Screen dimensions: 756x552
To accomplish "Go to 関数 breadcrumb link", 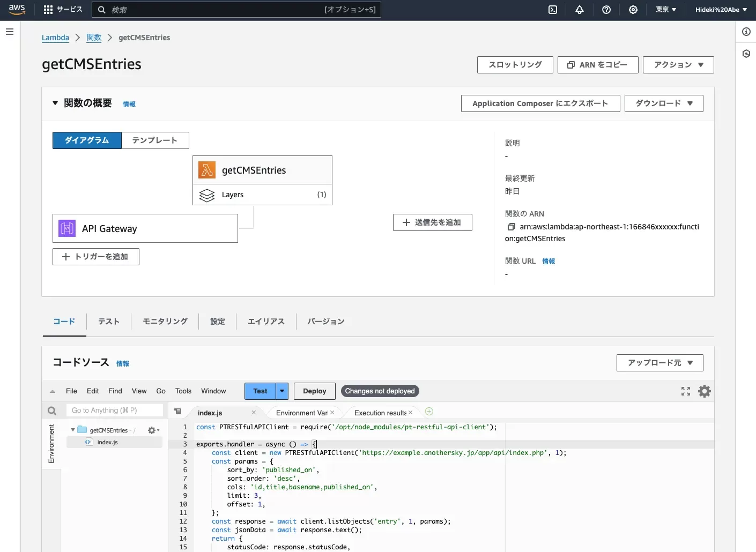I will point(94,38).
